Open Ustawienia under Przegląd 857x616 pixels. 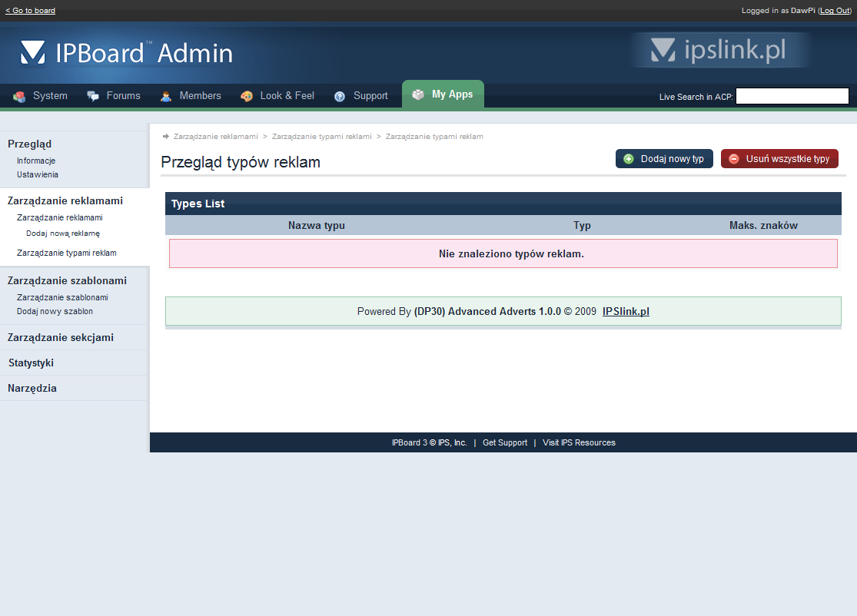coord(38,174)
